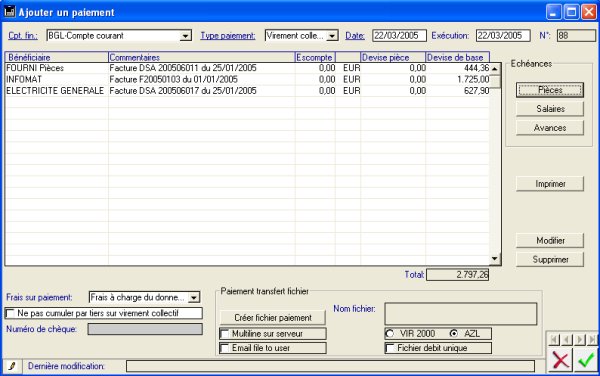Click the Pièces button
The width and height of the screenshot is (600, 376).
[x=550, y=90]
